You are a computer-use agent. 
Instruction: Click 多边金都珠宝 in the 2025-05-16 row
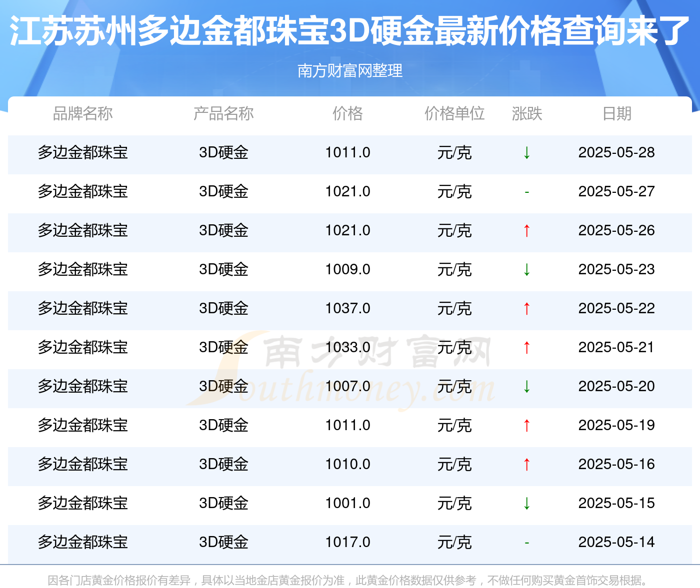(x=83, y=464)
